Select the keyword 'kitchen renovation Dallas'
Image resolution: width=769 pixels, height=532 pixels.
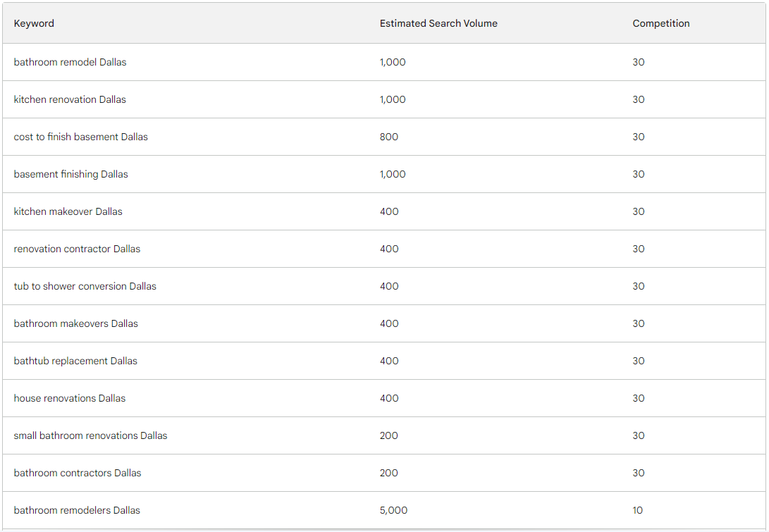click(69, 99)
